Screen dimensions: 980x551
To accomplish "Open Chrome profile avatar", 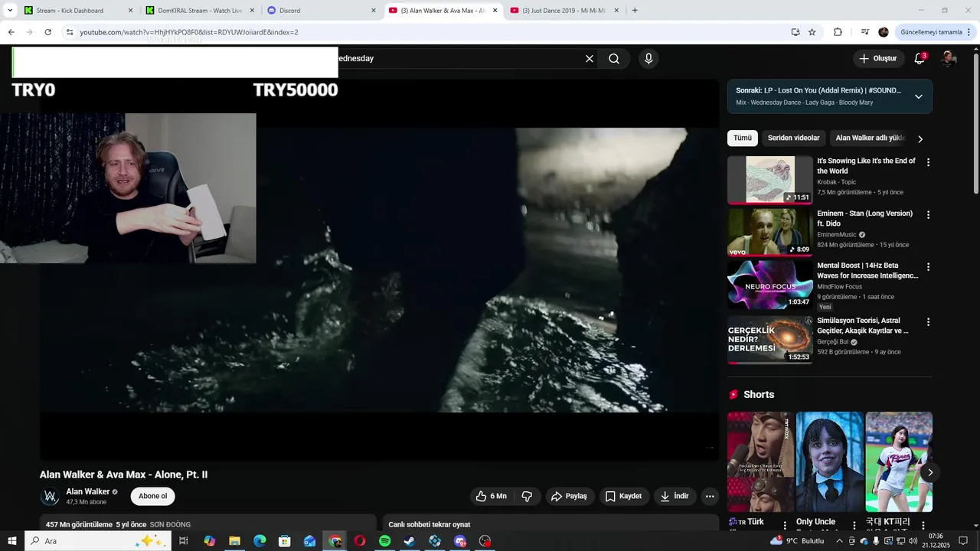I will coord(884,32).
